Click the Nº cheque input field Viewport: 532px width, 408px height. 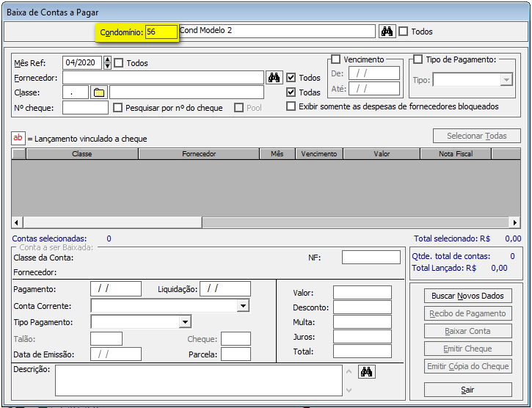click(x=85, y=108)
